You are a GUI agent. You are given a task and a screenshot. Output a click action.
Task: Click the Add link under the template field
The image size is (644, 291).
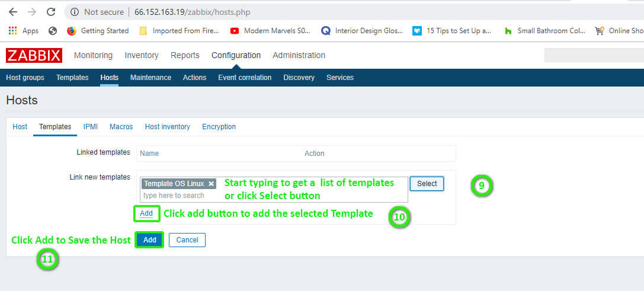point(146,213)
